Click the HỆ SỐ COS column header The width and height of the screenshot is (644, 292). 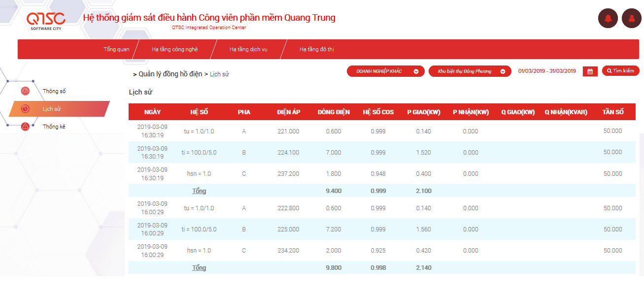[378, 112]
